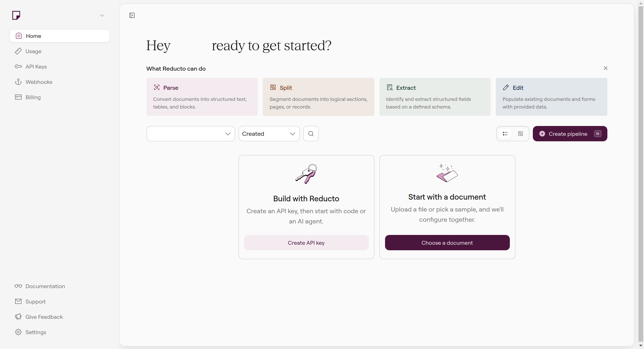Switch to list view
This screenshot has height=349, width=644.
505,134
